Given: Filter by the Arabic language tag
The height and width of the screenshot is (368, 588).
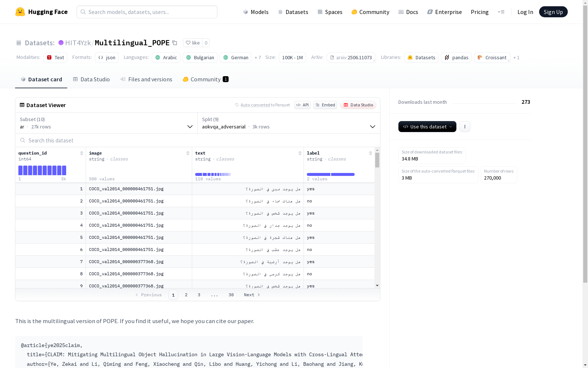Looking at the screenshot, I should [166, 57].
